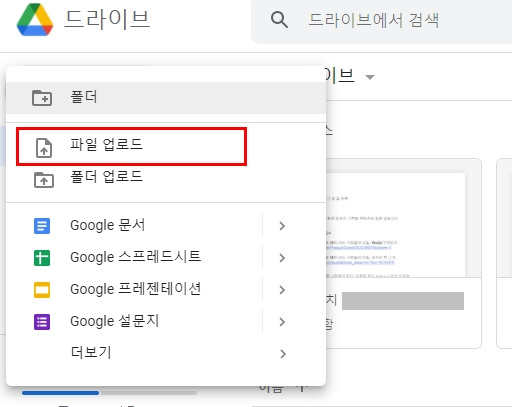Screen dimensions: 512x407
Task: Click the search magnifier icon
Action: pyautogui.click(x=279, y=20)
